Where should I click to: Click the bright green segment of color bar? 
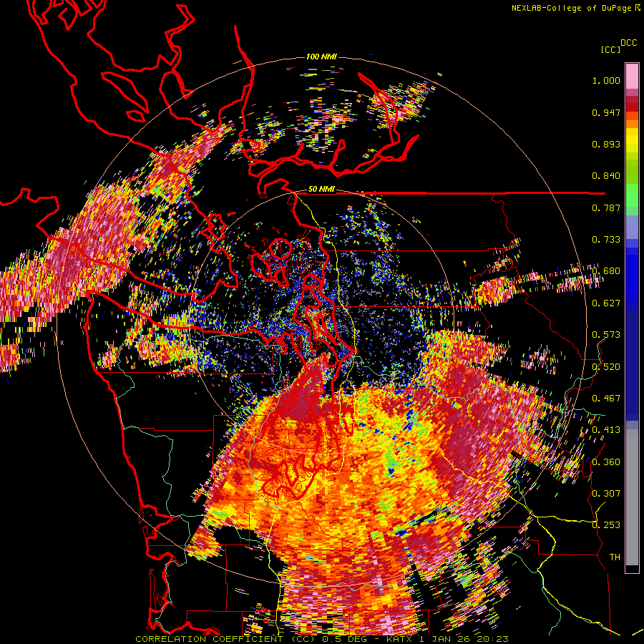[x=632, y=195]
